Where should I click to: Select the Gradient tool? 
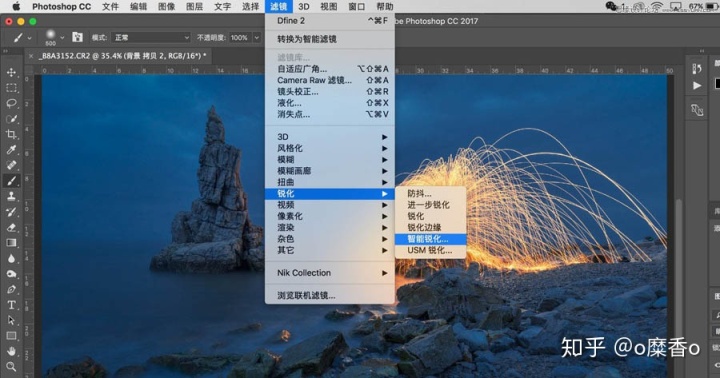click(x=11, y=243)
